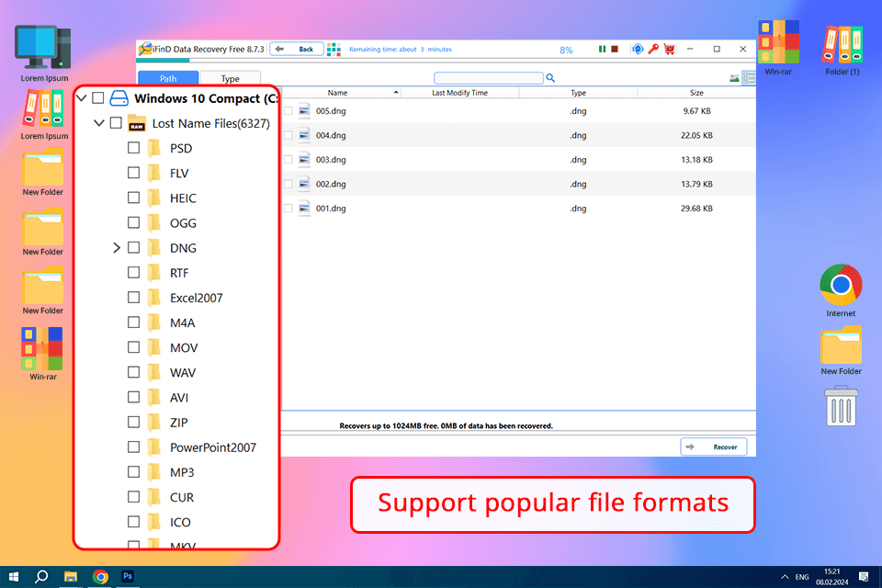Click the iFinD Data Recovery app logo
Image resolution: width=882 pixels, height=588 pixels.
(x=146, y=49)
